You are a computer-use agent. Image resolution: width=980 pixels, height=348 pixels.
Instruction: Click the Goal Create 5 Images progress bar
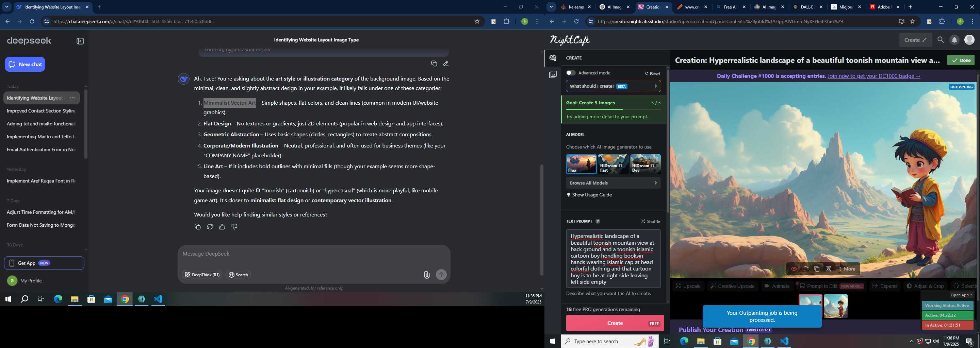(x=613, y=109)
